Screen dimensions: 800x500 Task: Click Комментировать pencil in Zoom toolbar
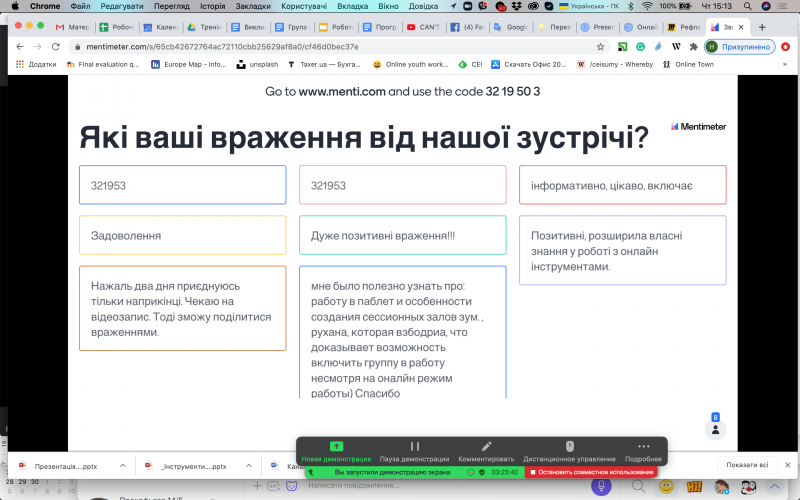(x=486, y=452)
